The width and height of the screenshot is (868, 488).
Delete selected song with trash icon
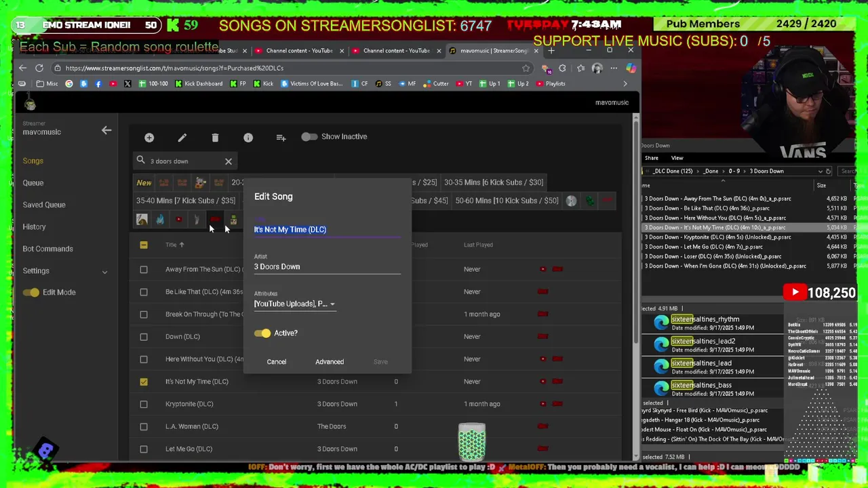[215, 138]
